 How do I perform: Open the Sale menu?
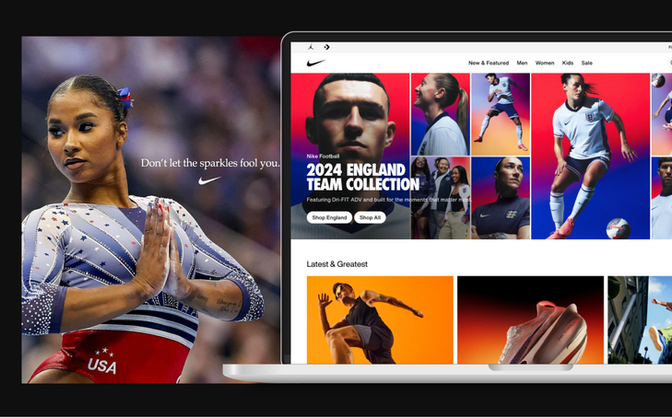click(587, 63)
